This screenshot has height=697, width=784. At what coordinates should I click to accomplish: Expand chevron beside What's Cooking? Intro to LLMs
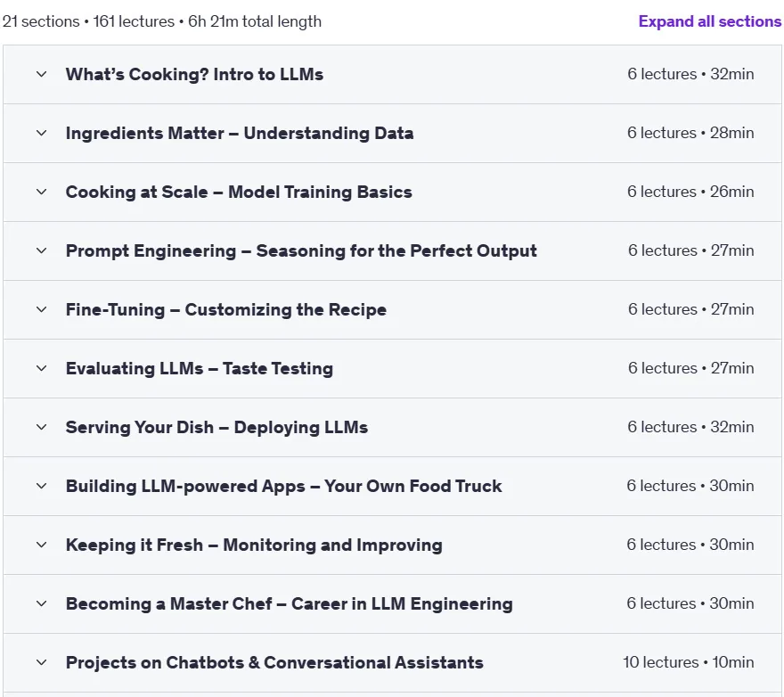point(42,75)
